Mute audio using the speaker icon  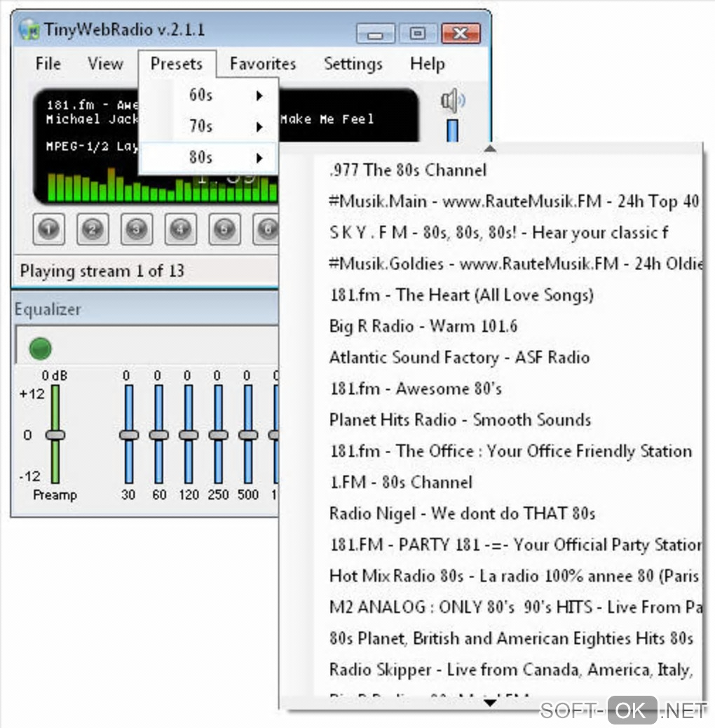tap(452, 100)
